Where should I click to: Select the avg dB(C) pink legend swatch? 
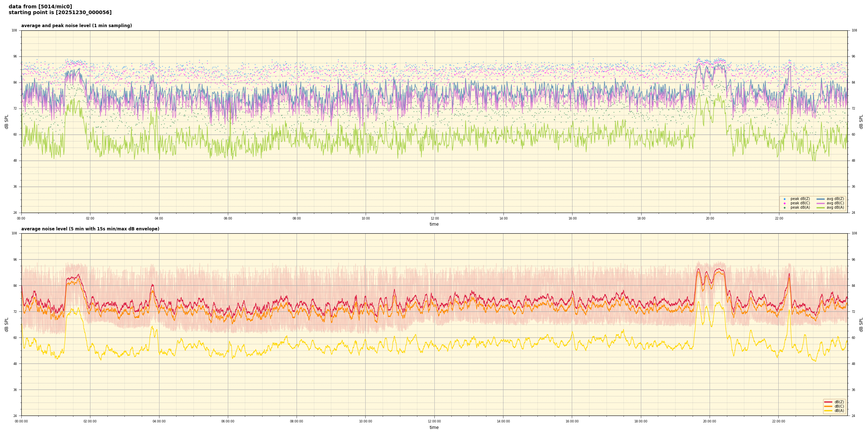[x=820, y=203]
